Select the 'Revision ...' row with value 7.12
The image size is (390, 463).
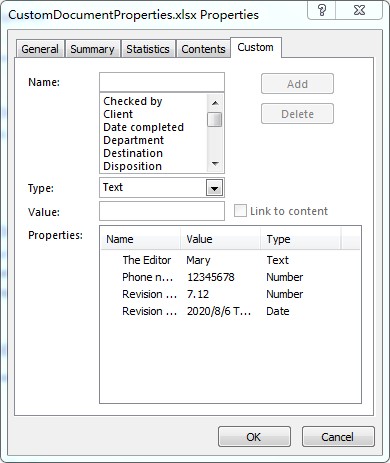pyautogui.click(x=230, y=294)
